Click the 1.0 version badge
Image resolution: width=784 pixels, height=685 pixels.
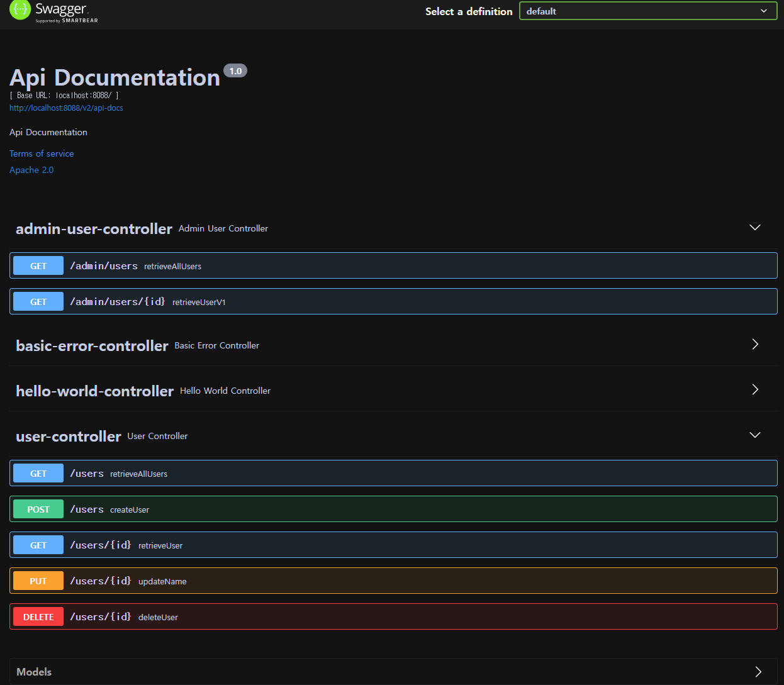pyautogui.click(x=235, y=71)
